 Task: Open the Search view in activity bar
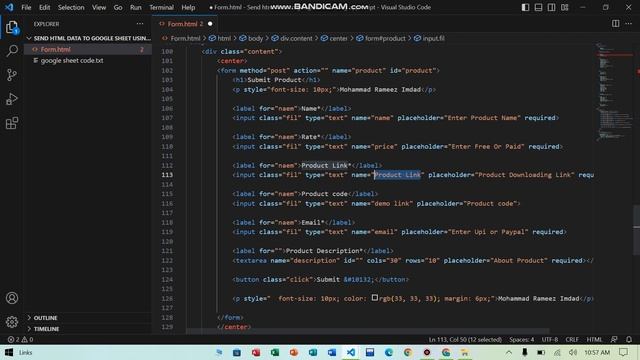12,51
